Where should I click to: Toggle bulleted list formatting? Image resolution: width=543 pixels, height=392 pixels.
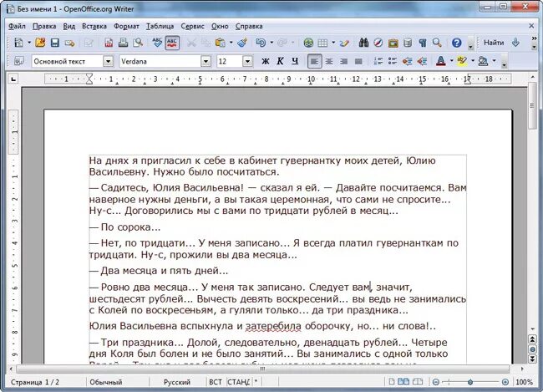[x=393, y=61]
